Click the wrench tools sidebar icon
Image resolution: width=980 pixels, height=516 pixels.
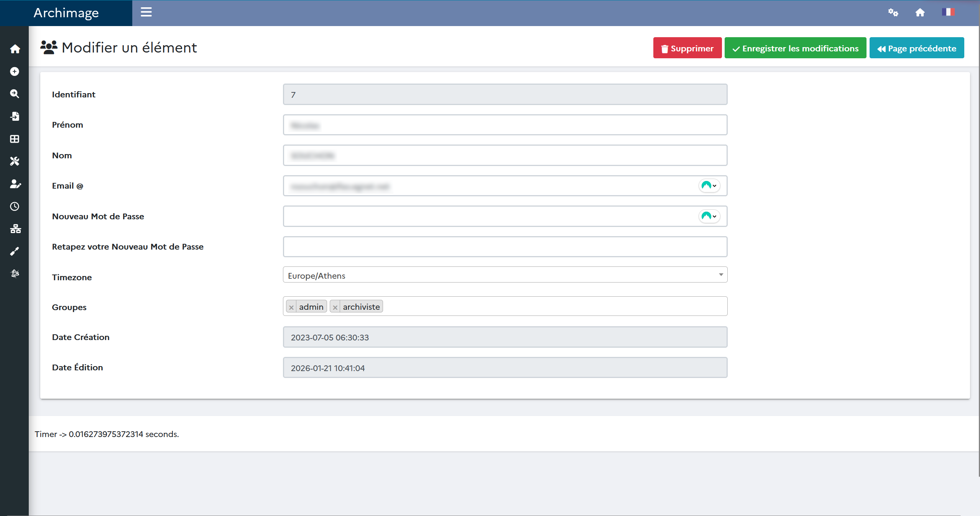(15, 161)
